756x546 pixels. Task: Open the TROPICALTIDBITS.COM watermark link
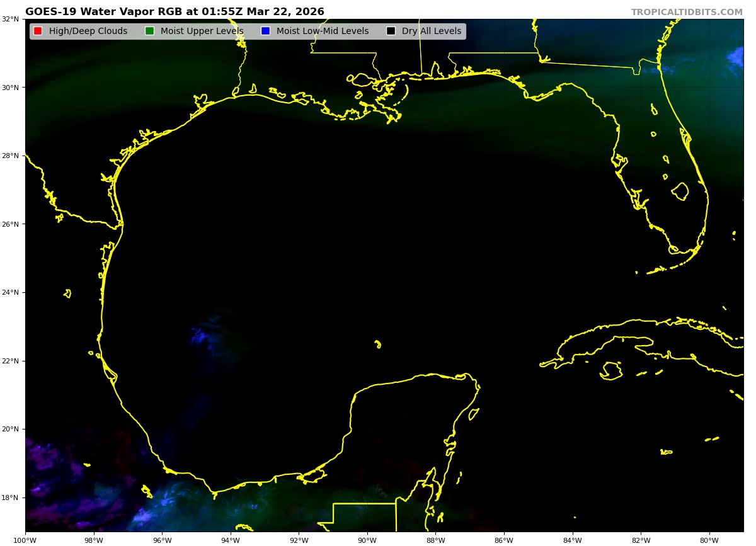(x=687, y=13)
